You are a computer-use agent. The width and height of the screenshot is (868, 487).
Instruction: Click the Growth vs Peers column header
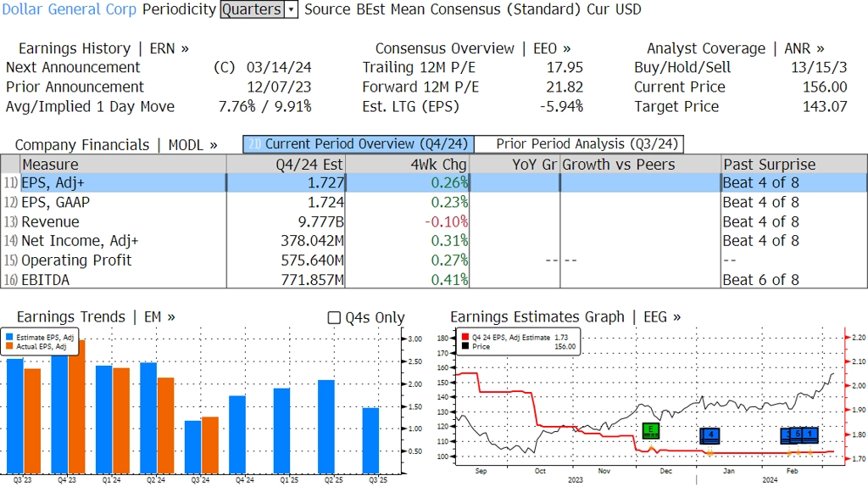pyautogui.click(x=641, y=165)
